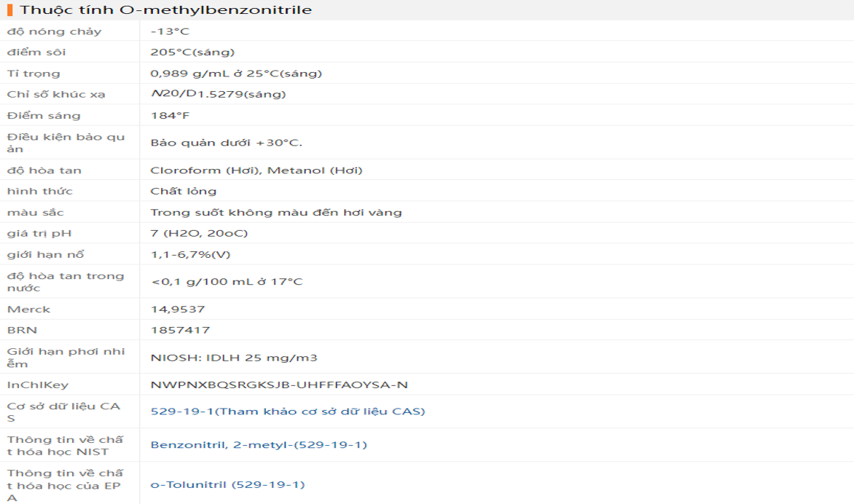
Task: Open the EPA o-Tolunitril link
Action: click(x=227, y=484)
